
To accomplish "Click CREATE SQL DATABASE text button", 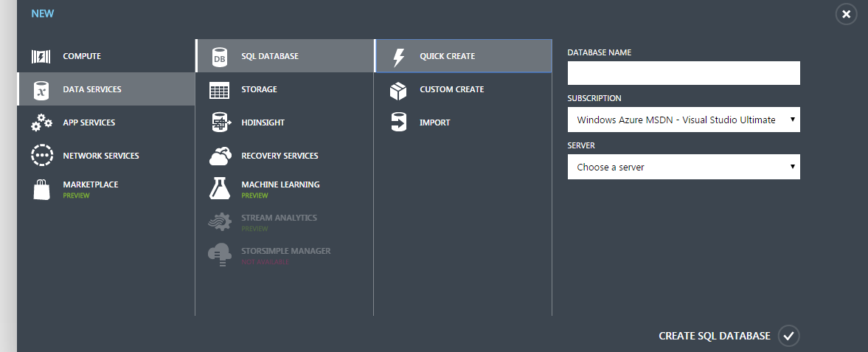I will [714, 336].
